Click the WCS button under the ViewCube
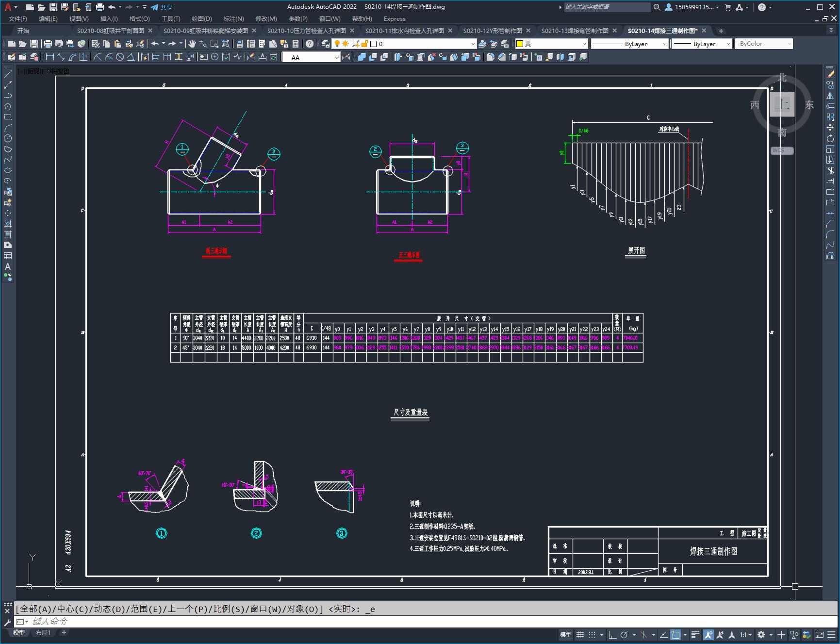 click(781, 150)
